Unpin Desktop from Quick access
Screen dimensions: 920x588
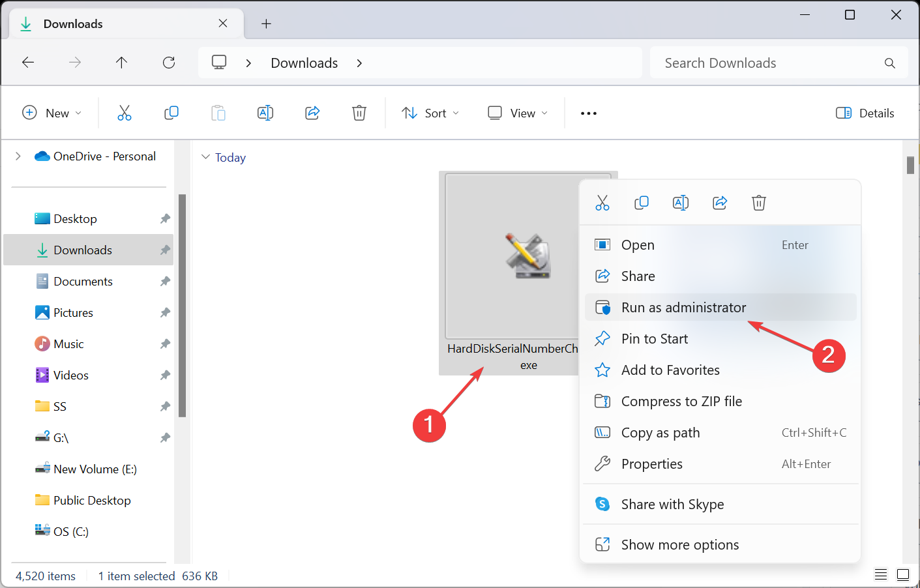click(x=165, y=219)
